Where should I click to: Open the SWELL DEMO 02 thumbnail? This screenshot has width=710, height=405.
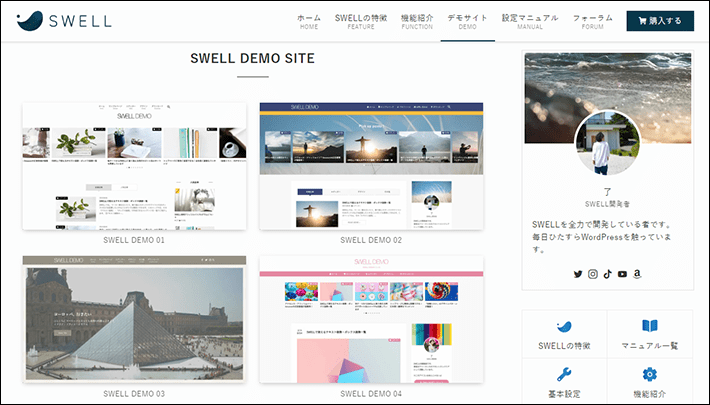[x=371, y=165]
